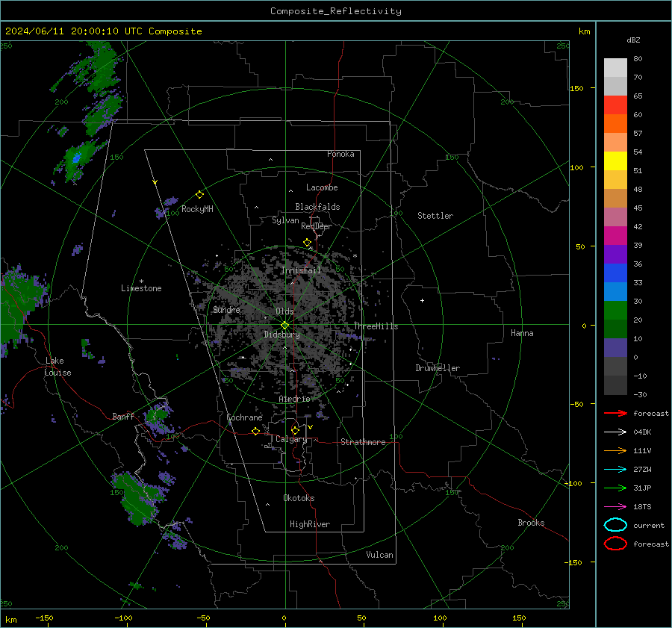Select the dark gray -10 dBZ swatch
Image resolution: width=672 pixels, height=628 pixels.
(615, 385)
